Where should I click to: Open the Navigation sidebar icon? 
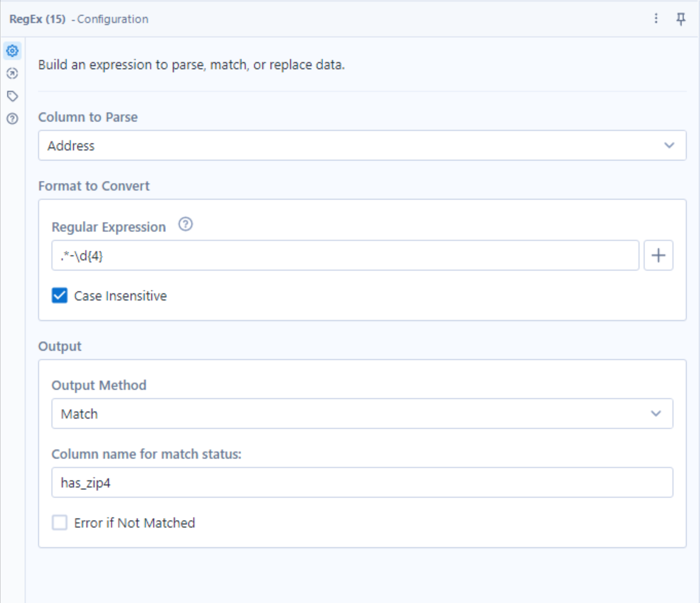(x=12, y=74)
